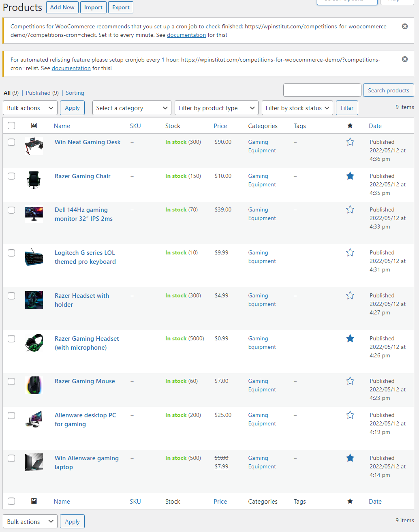Star the Dell 144Hz gaming monitor

[x=350, y=209]
